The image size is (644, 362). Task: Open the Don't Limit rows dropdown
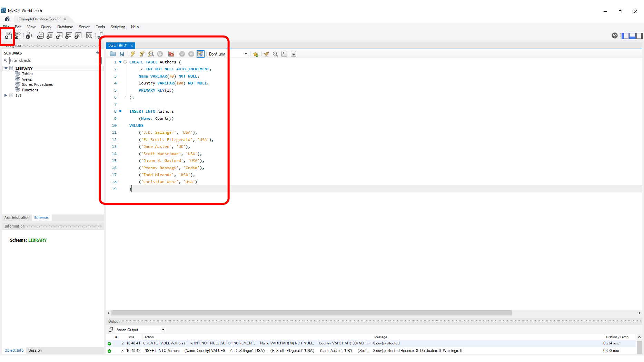[x=246, y=54]
